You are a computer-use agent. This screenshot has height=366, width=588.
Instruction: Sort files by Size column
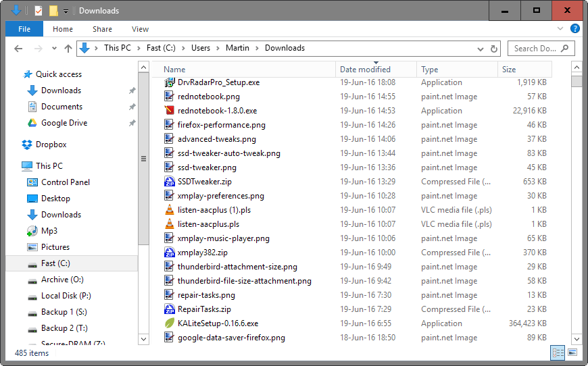[525, 70]
